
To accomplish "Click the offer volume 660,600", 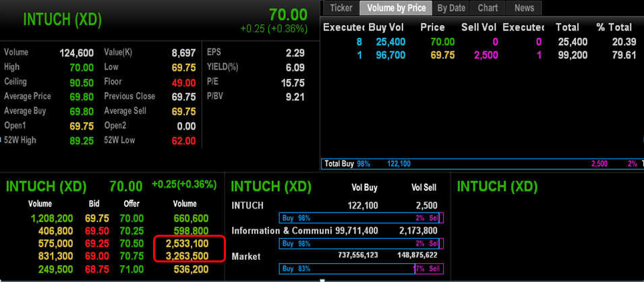I will 192,219.
